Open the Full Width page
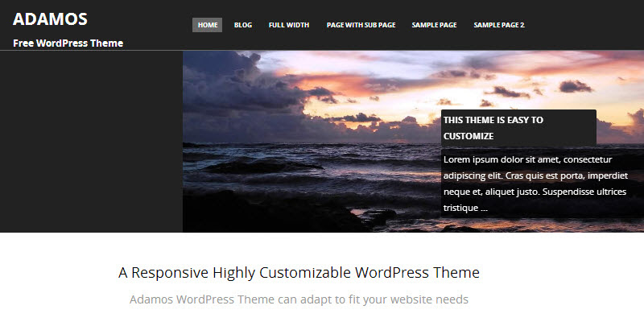644x322 pixels. coord(289,25)
